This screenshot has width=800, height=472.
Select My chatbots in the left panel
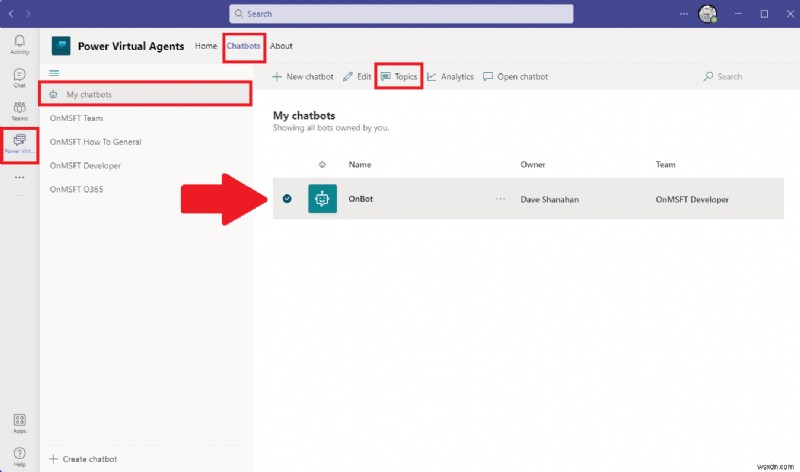coord(145,94)
